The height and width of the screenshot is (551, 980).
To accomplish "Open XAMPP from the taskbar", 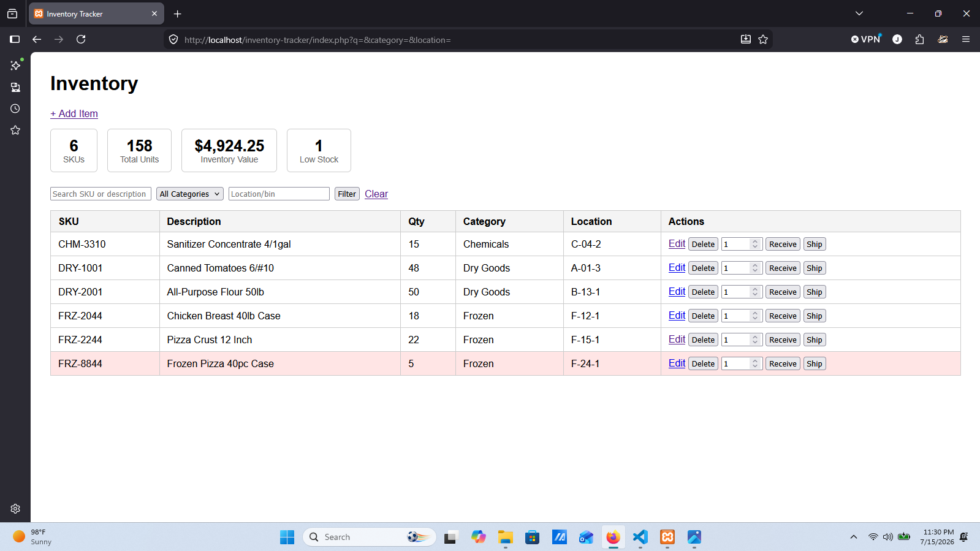I will (x=667, y=537).
